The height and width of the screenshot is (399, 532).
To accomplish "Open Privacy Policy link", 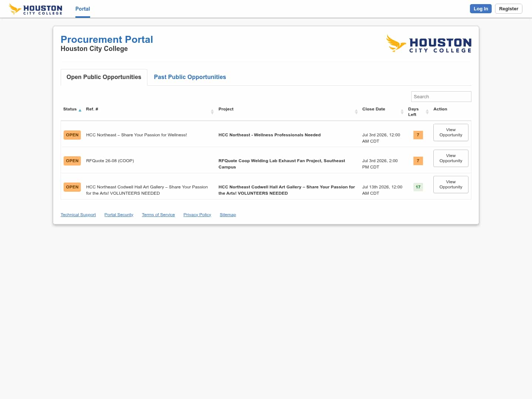I will point(197,215).
